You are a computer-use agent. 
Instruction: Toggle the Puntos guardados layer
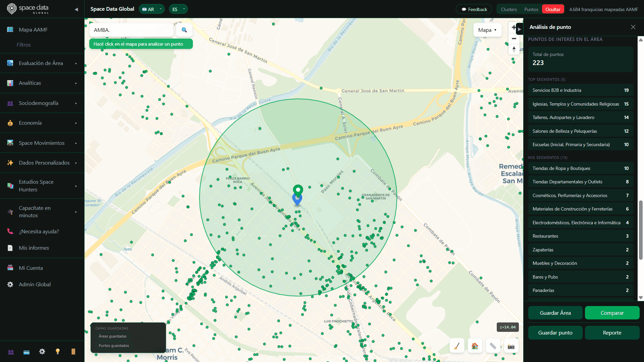(x=114, y=346)
